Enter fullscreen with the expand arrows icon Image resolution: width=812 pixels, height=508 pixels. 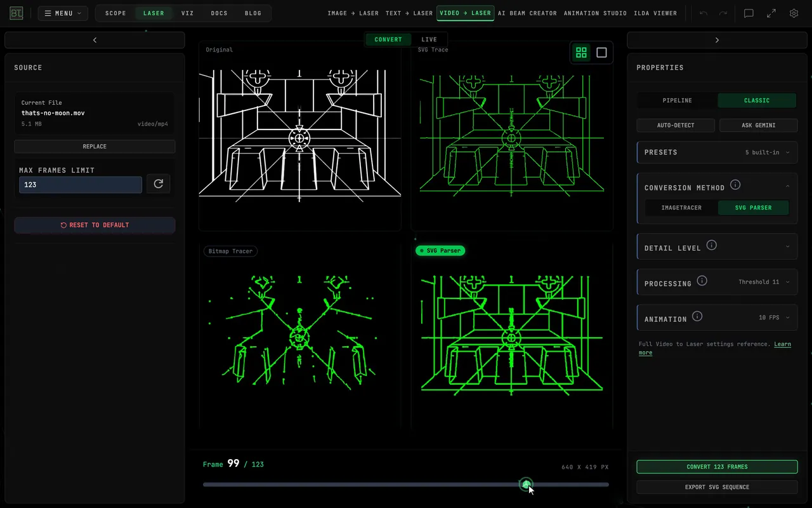click(x=771, y=13)
